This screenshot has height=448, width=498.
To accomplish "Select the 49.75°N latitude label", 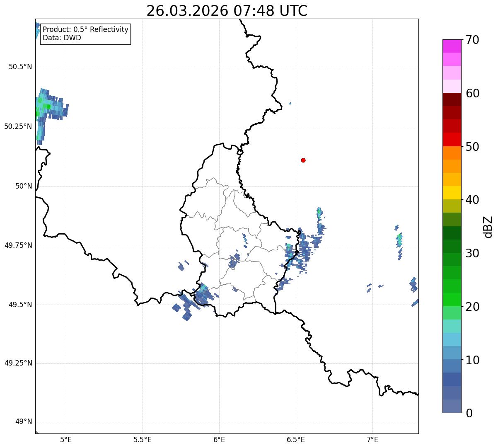I will point(18,245).
